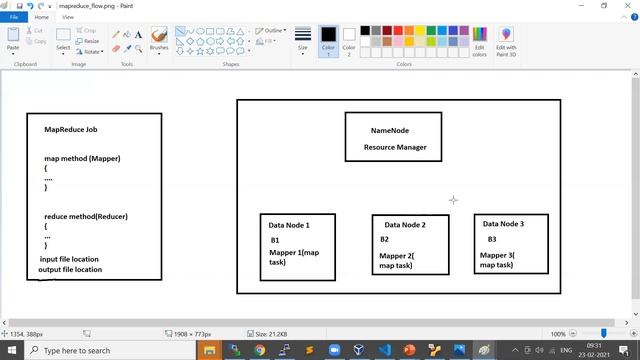Click Edit with Paint 3D

[x=506, y=42]
